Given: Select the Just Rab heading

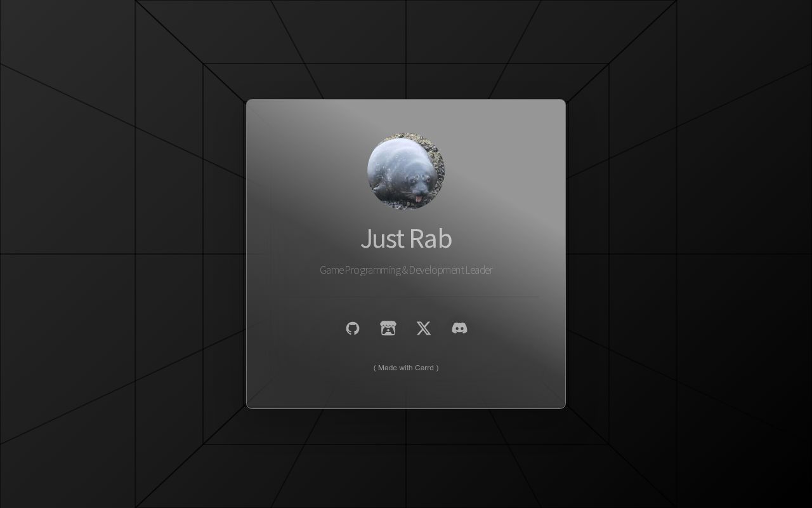Looking at the screenshot, I should [406, 239].
